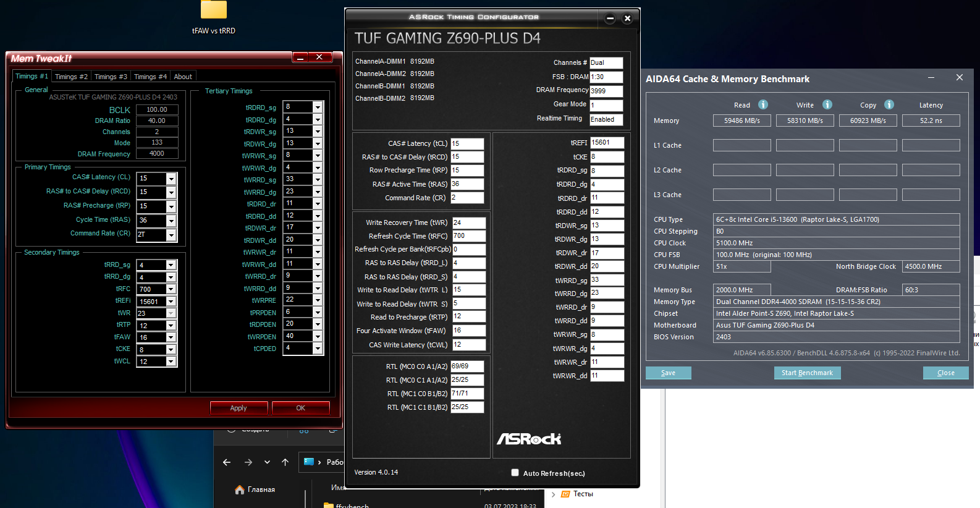Open tWRPRE dropdown in Tertiary Timings
Screen dimensions: 980x508
[318, 300]
